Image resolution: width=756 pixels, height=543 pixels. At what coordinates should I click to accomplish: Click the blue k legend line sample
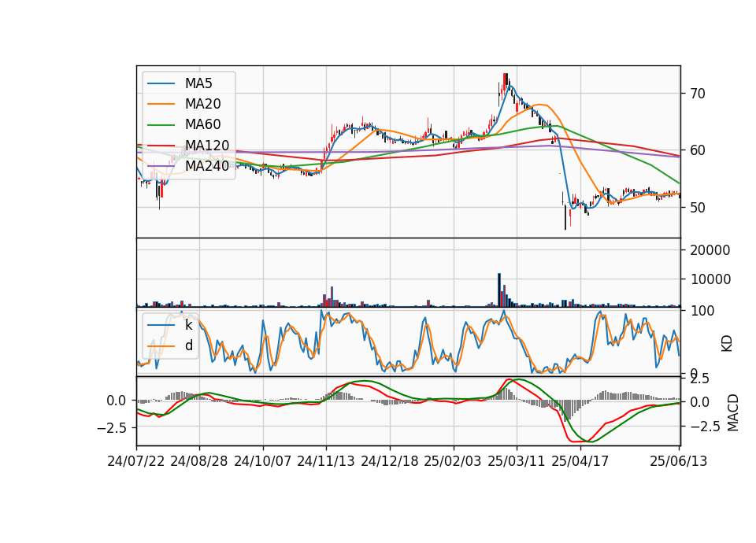[161, 325]
